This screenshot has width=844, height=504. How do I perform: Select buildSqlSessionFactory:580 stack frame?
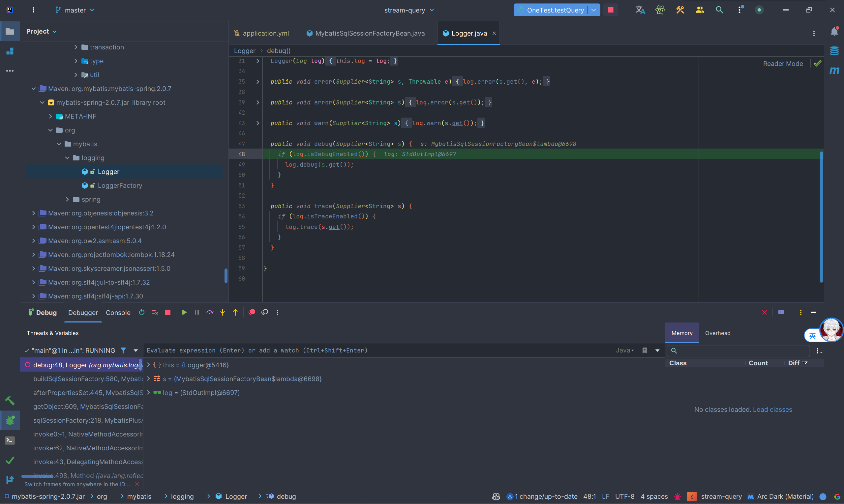(x=81, y=379)
